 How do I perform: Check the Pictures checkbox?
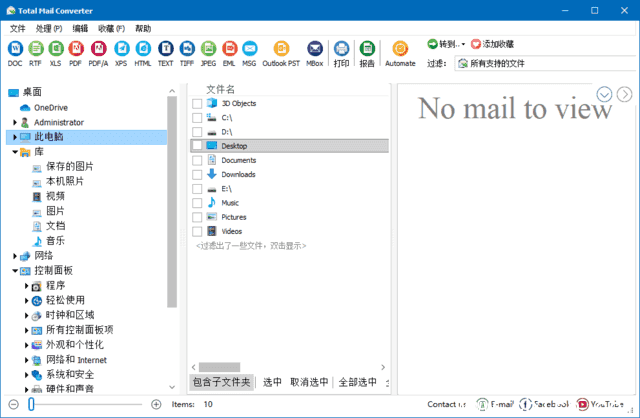(197, 217)
